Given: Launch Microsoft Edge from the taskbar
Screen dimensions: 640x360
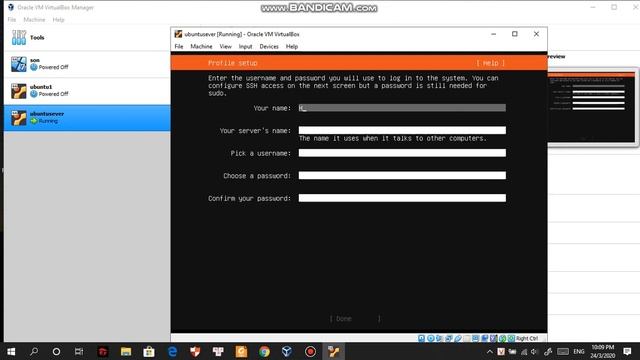Looking at the screenshot, I should [172, 351].
